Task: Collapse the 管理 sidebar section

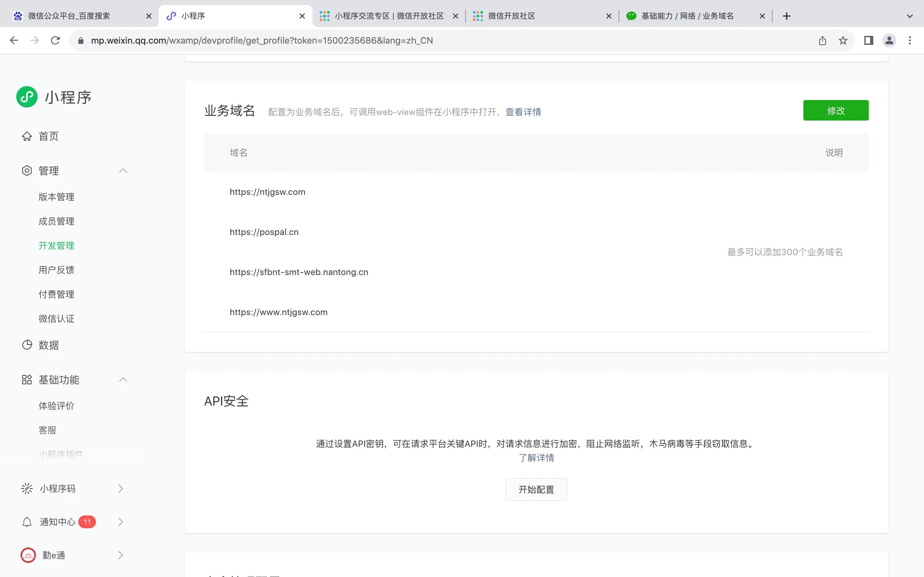Action: tap(123, 171)
